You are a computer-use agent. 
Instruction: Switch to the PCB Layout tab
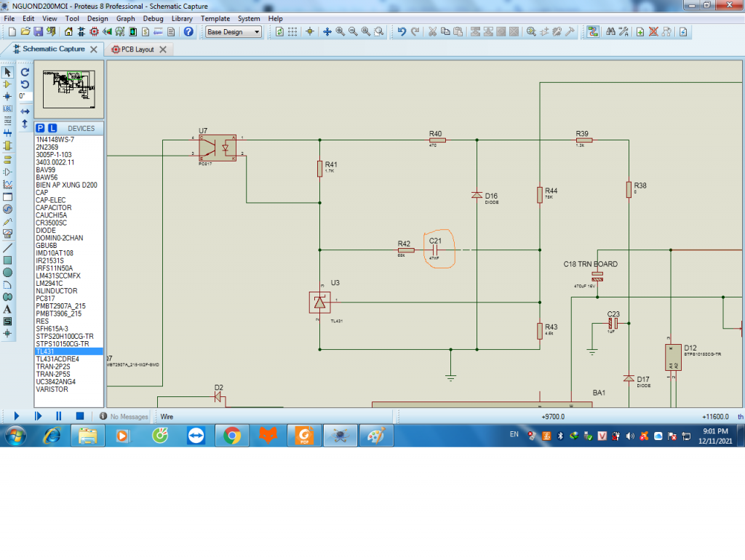pyautogui.click(x=138, y=49)
